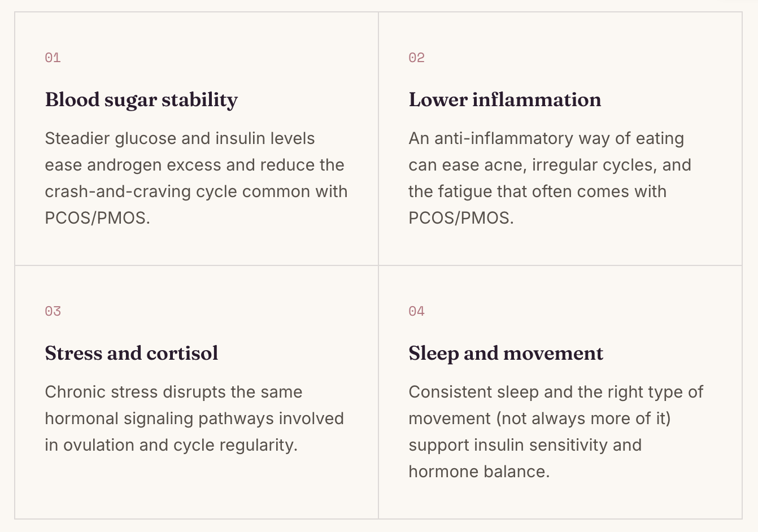Click the 02 card number
Image resolution: width=758 pixels, height=532 pixels.
point(416,58)
